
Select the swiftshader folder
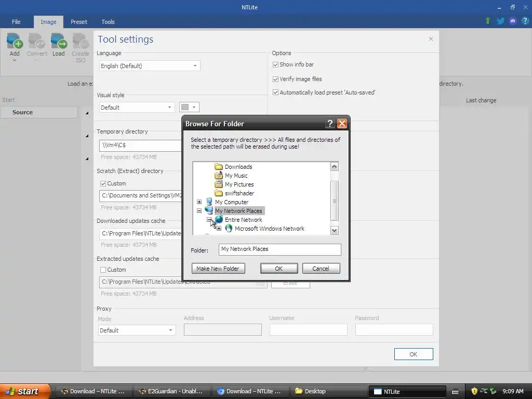tap(239, 193)
